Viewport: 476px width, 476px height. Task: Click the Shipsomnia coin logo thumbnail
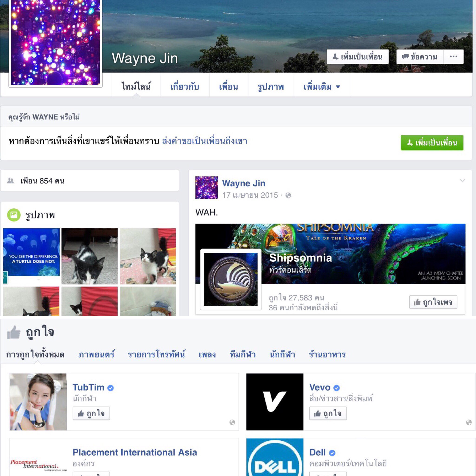[231, 279]
